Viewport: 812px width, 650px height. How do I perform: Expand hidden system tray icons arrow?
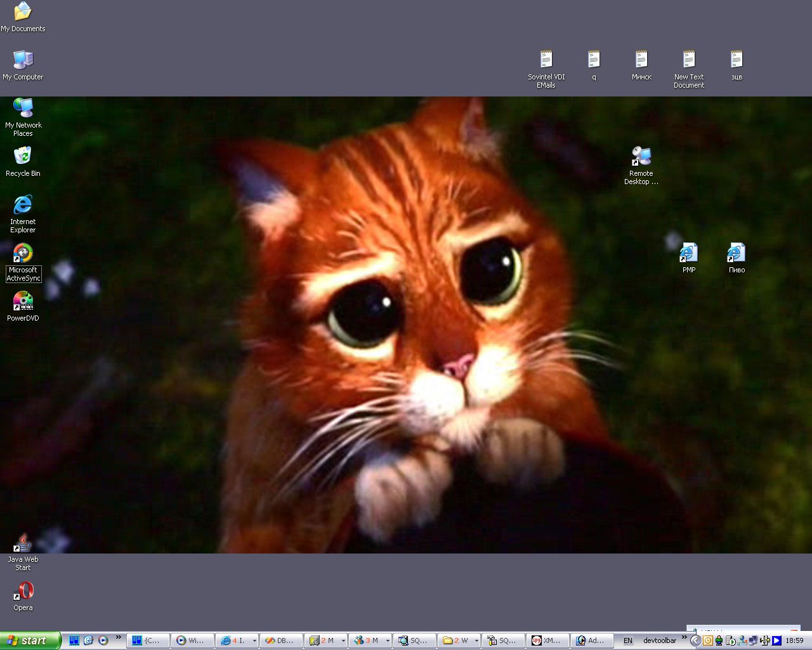point(695,640)
